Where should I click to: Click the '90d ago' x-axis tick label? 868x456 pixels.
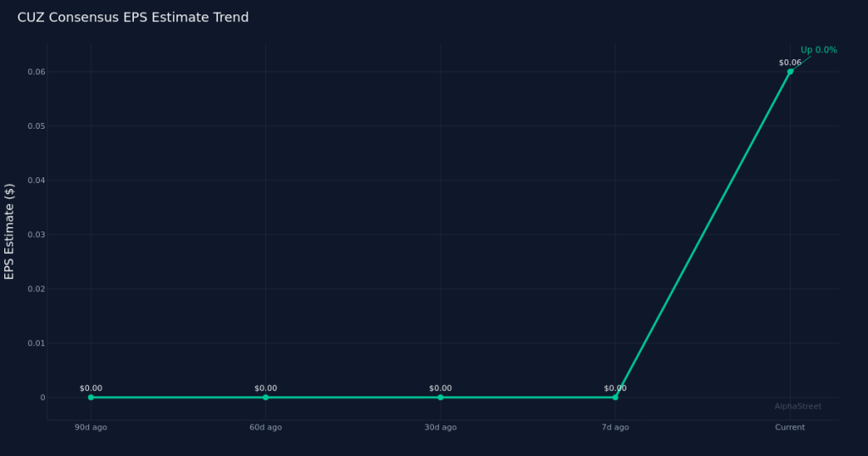point(91,427)
